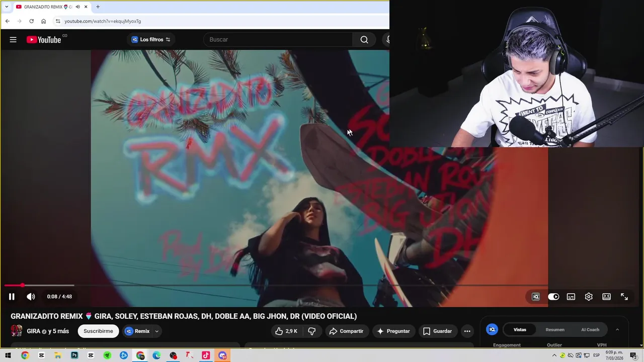Click the Outlier metric label

[x=554, y=345]
